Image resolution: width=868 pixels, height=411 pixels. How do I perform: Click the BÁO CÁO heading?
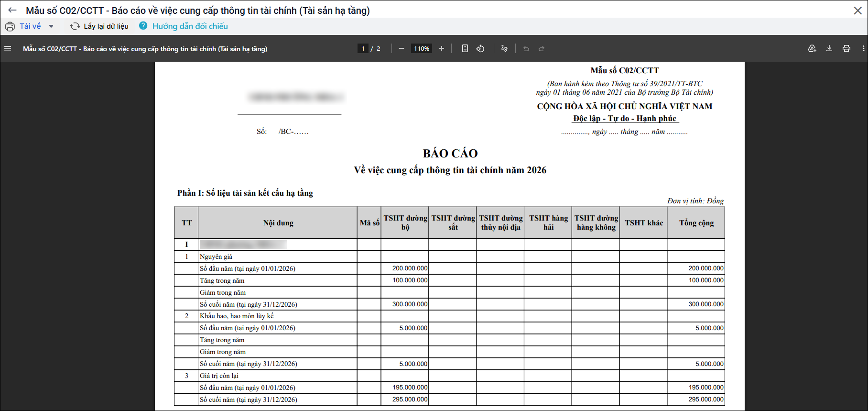point(450,153)
